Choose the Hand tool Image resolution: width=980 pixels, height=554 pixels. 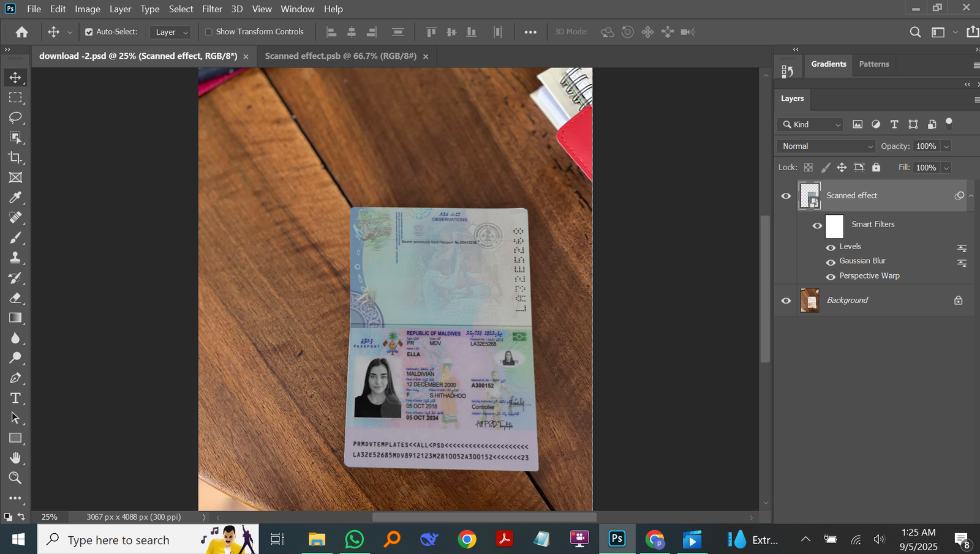tap(15, 458)
